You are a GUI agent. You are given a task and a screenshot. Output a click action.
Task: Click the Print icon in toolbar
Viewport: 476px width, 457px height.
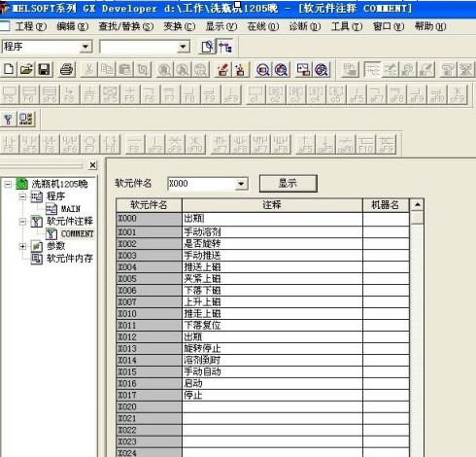tap(66, 69)
